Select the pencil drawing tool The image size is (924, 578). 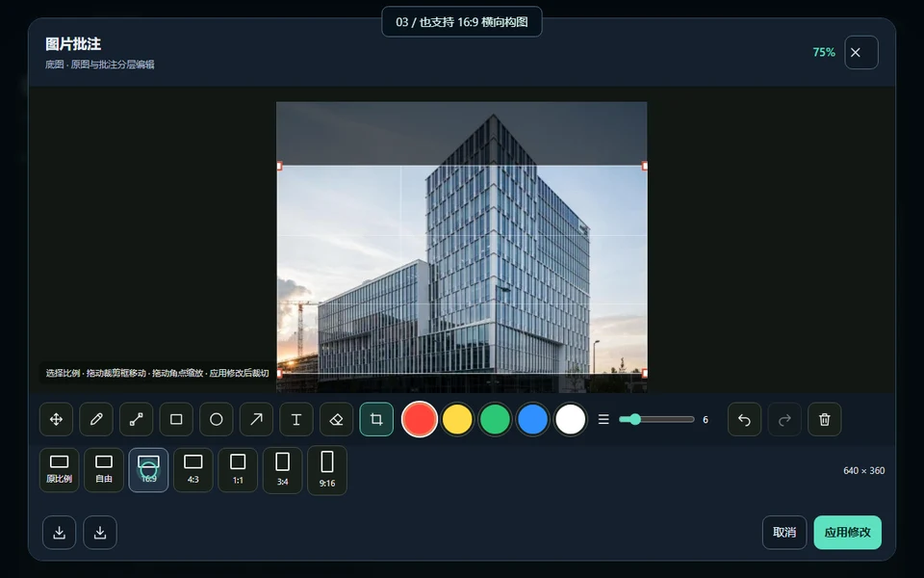(96, 419)
